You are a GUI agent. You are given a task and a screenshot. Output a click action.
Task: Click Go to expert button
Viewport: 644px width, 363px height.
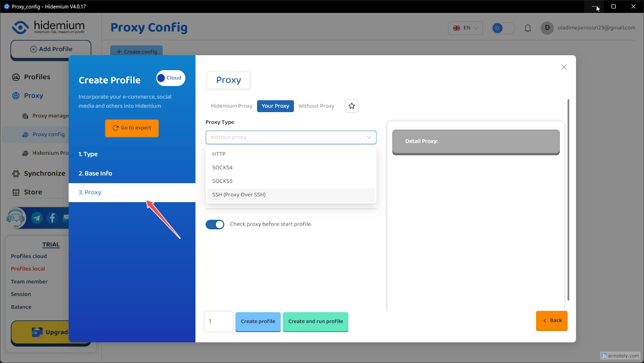[x=132, y=128]
